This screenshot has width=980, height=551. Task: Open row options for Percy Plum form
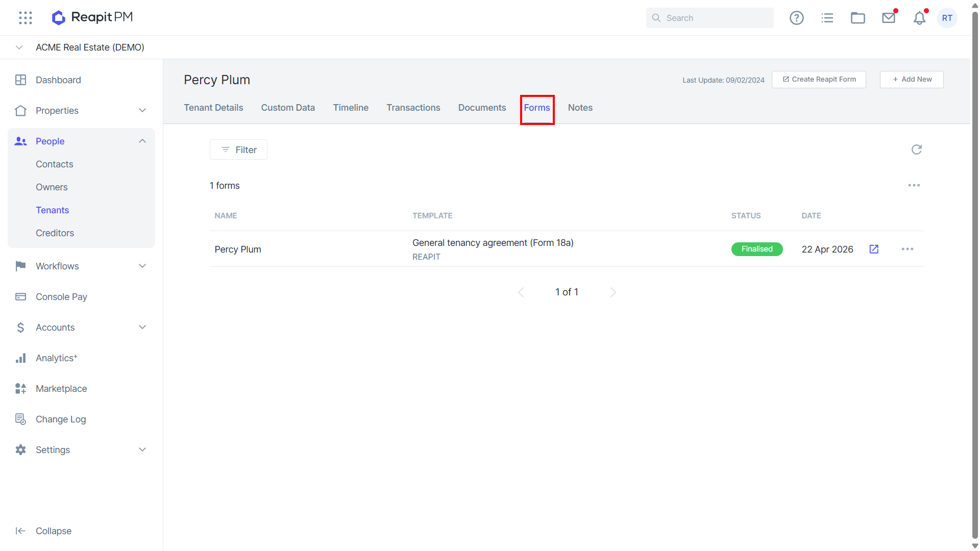pos(908,249)
